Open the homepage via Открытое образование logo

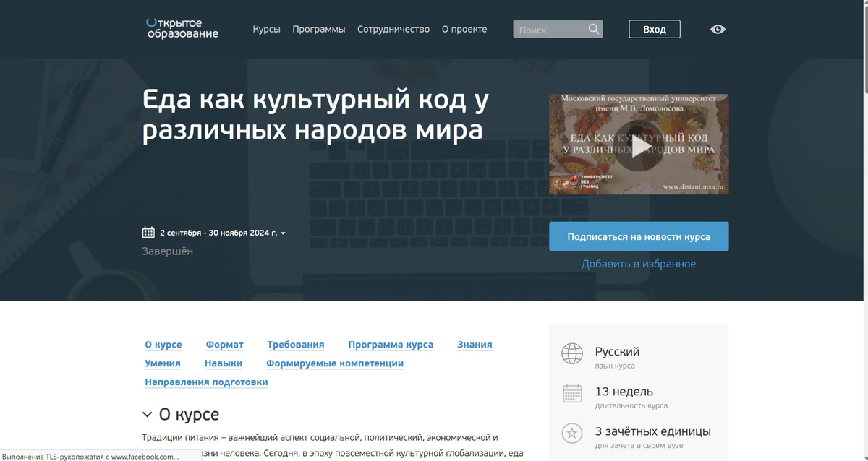click(182, 29)
